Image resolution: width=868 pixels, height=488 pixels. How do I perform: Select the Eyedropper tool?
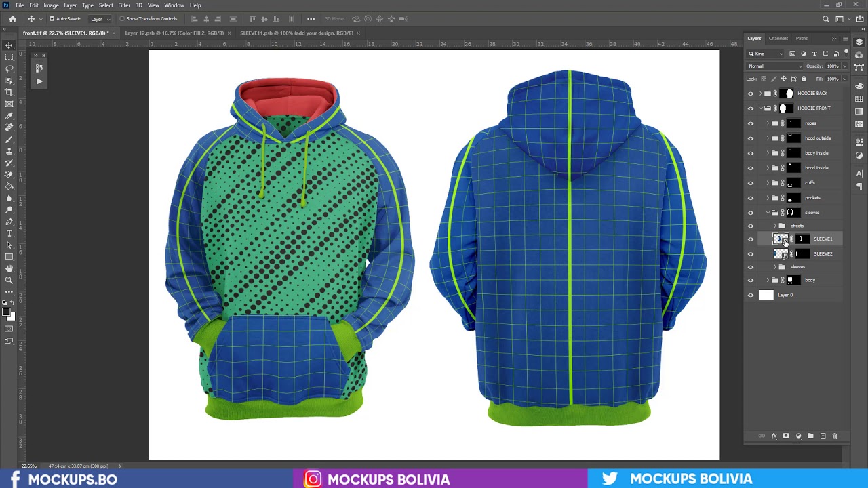click(9, 116)
